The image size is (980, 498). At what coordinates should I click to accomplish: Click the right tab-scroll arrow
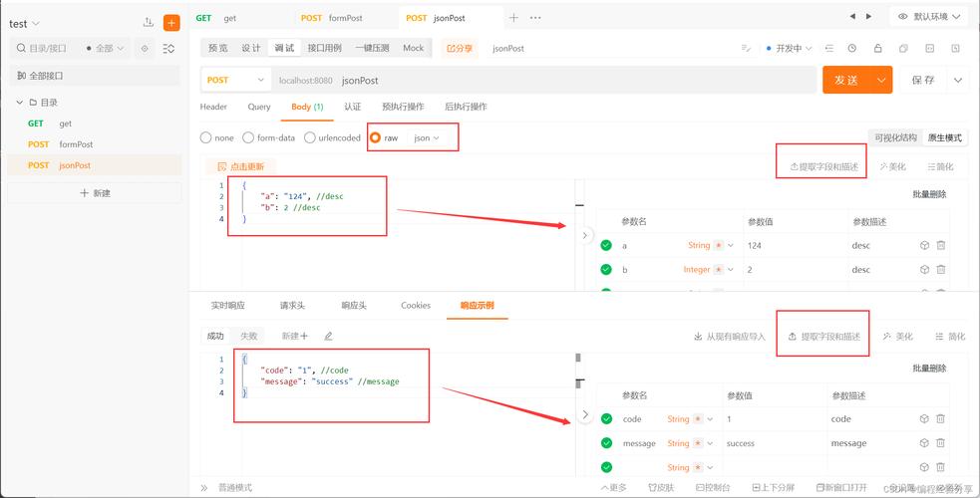(x=868, y=16)
